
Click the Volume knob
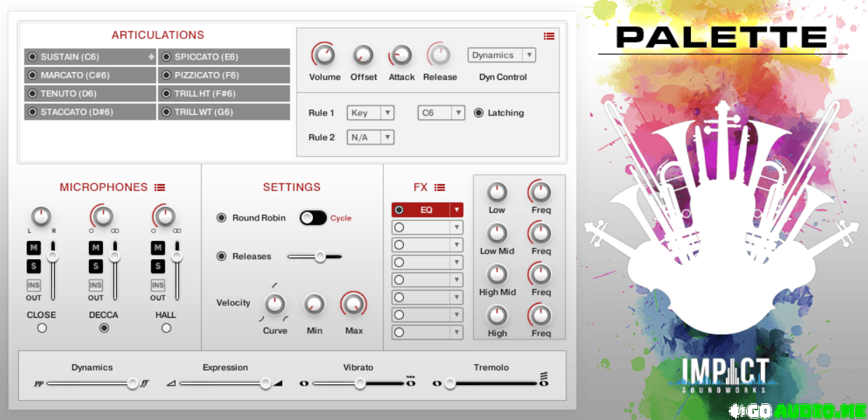tap(324, 55)
